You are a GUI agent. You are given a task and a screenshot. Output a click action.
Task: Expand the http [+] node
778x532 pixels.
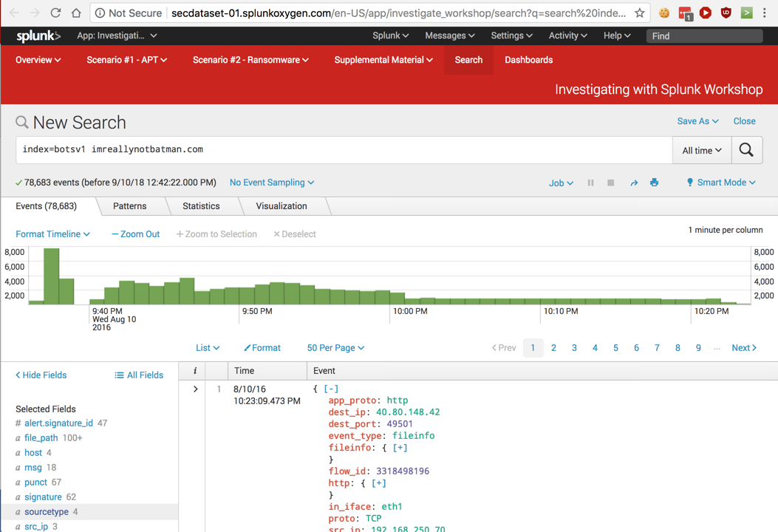(379, 483)
